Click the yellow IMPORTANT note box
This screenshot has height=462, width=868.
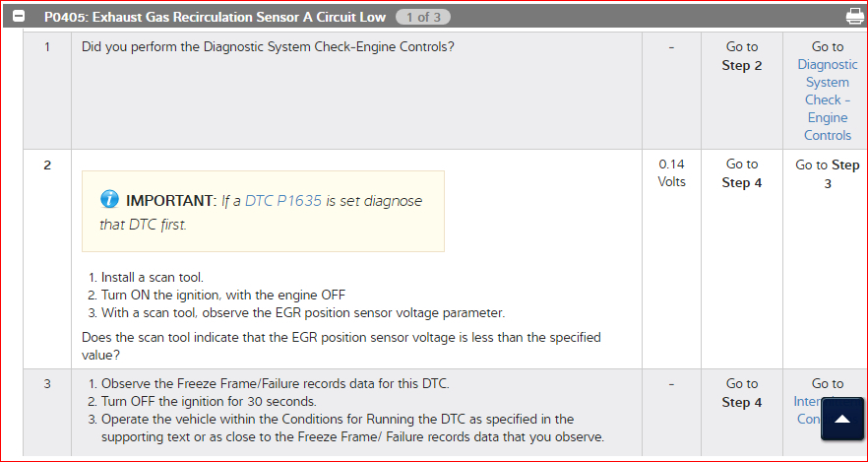pyautogui.click(x=263, y=212)
